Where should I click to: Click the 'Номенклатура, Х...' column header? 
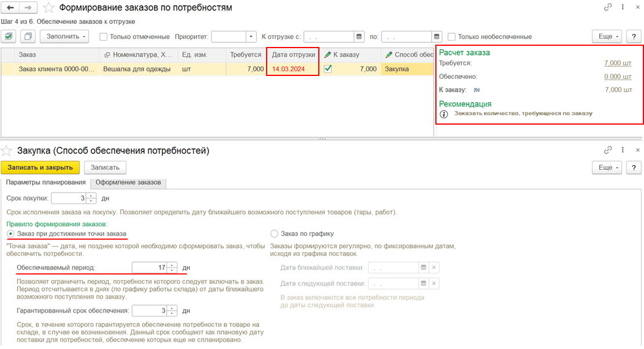pyautogui.click(x=138, y=54)
